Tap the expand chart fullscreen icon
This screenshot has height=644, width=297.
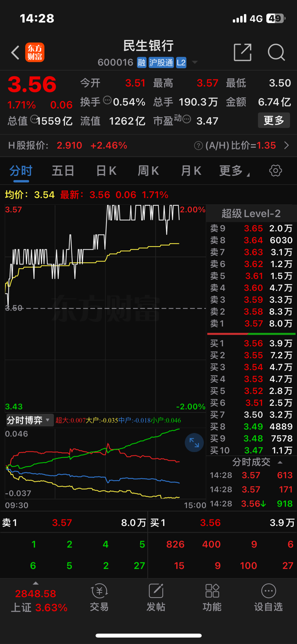pyautogui.click(x=194, y=443)
